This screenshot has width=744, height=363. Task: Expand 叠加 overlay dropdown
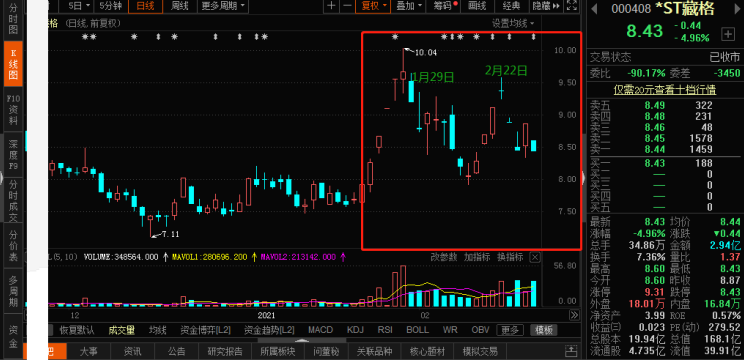[409, 6]
